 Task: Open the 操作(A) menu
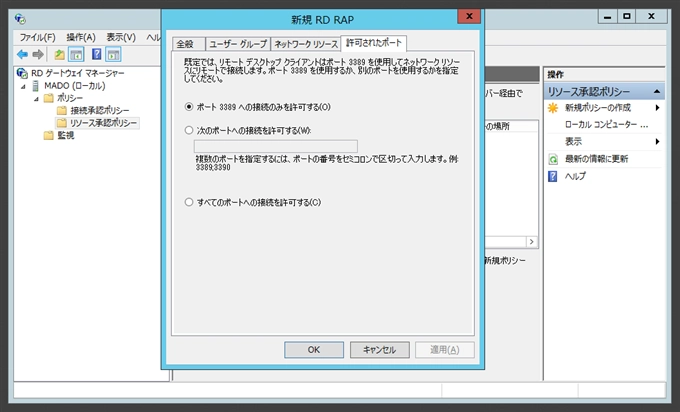click(81, 37)
